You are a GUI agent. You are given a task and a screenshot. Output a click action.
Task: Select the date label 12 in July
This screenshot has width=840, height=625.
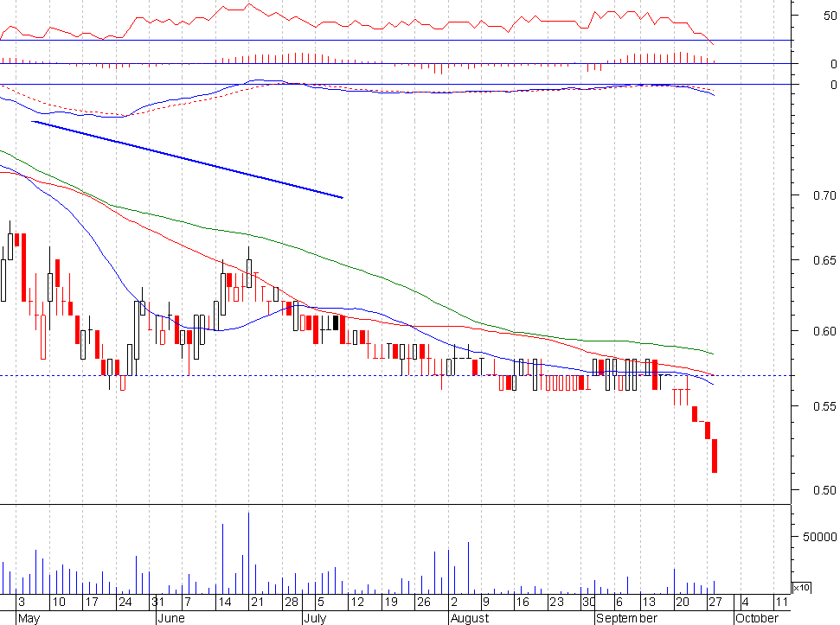(x=357, y=602)
